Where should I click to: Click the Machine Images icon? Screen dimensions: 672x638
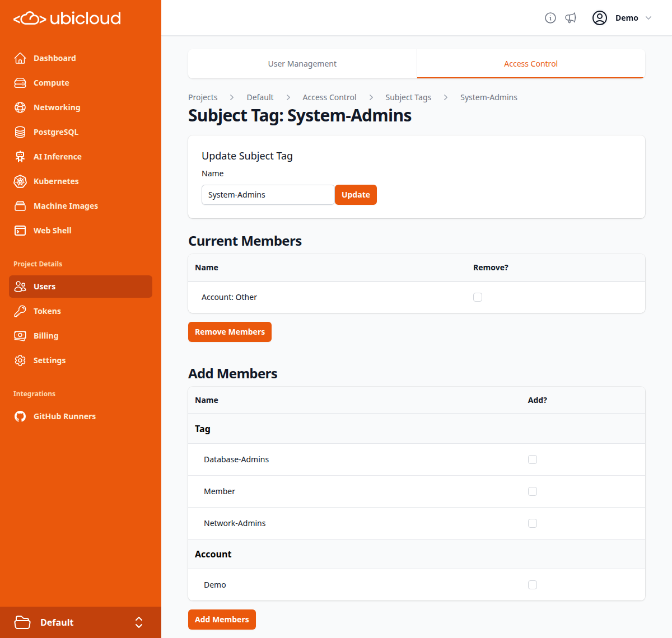point(20,206)
